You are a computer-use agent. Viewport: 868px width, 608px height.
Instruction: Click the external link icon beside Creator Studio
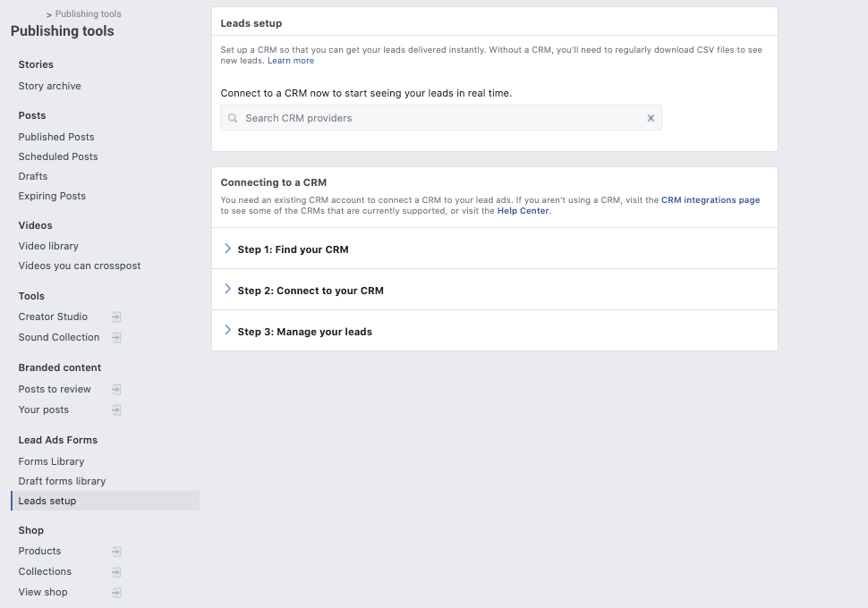pos(116,317)
